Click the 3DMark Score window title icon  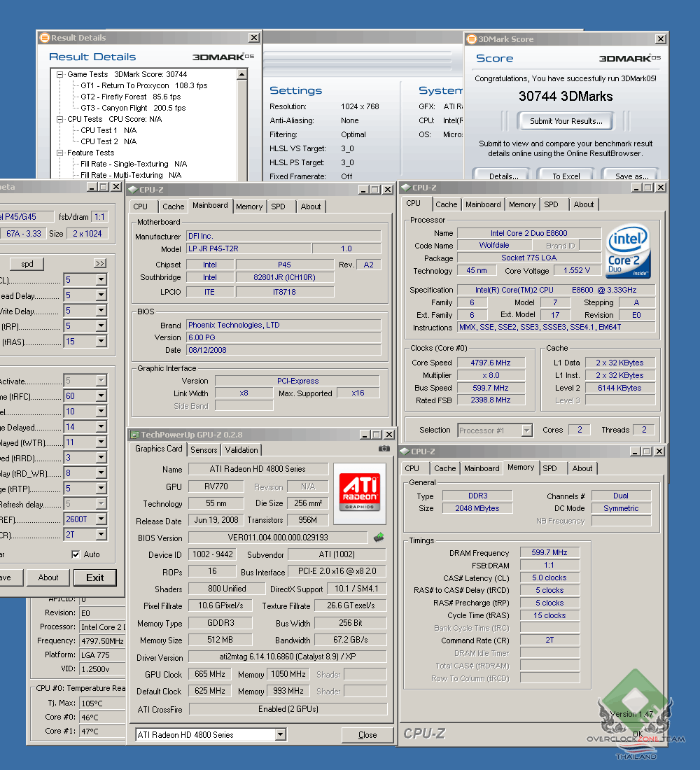tap(472, 38)
